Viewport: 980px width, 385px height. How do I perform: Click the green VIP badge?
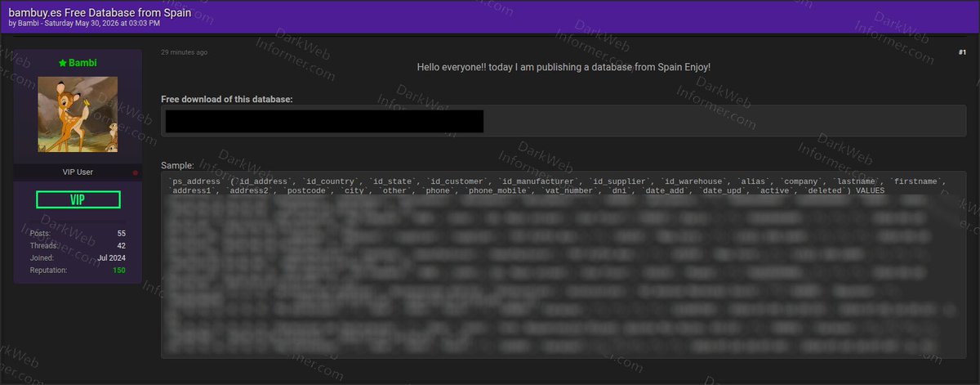(x=78, y=199)
